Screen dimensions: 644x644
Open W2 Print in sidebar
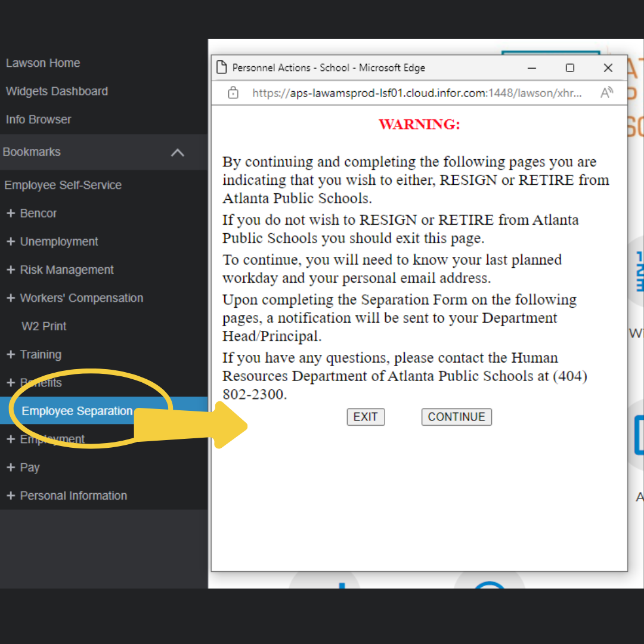click(44, 326)
